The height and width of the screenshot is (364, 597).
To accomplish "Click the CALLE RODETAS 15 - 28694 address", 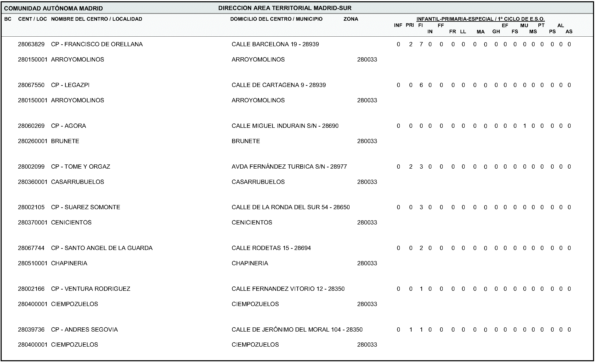I will (x=271, y=248).
